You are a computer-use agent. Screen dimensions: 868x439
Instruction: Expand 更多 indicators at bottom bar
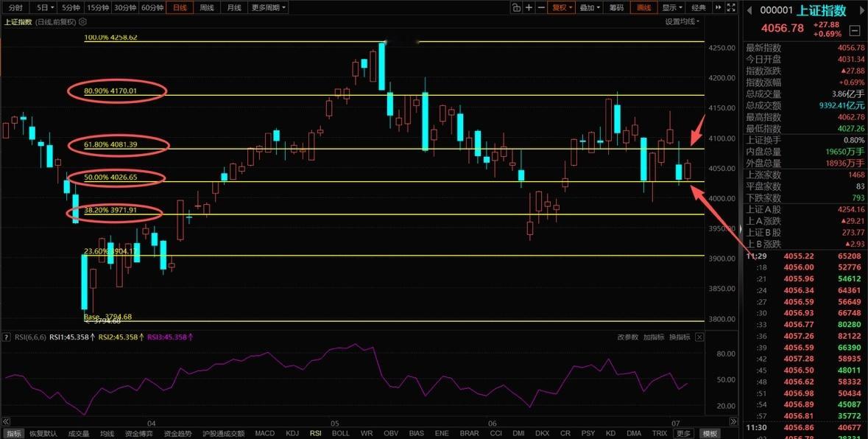click(684, 433)
